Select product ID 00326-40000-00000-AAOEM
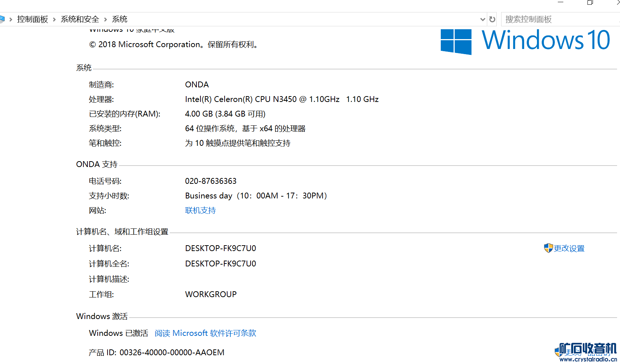This screenshot has width=620, height=364. click(x=172, y=353)
